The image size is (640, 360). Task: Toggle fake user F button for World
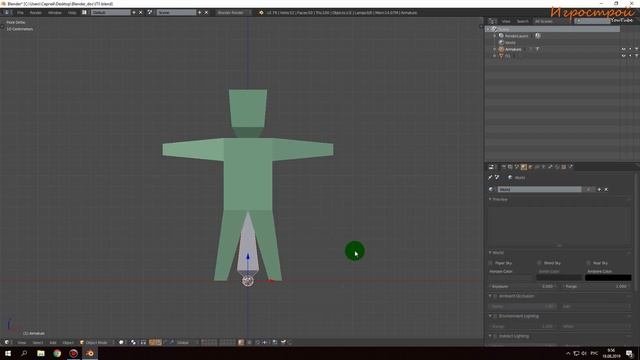pyautogui.click(x=588, y=189)
